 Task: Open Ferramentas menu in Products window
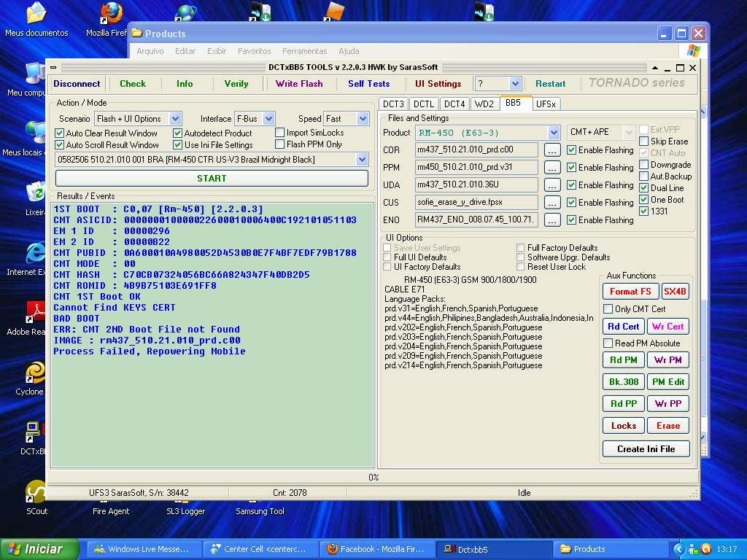(304, 51)
